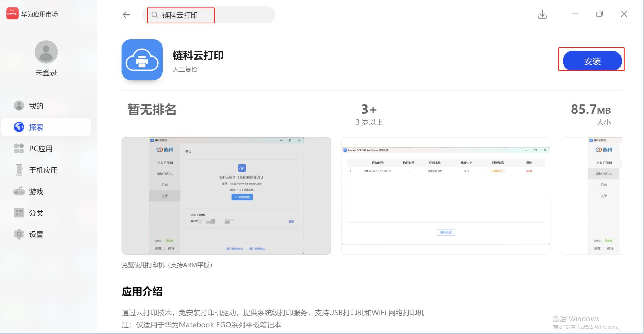Click the 分类 list icon
The width and height of the screenshot is (644, 334).
coord(19,213)
